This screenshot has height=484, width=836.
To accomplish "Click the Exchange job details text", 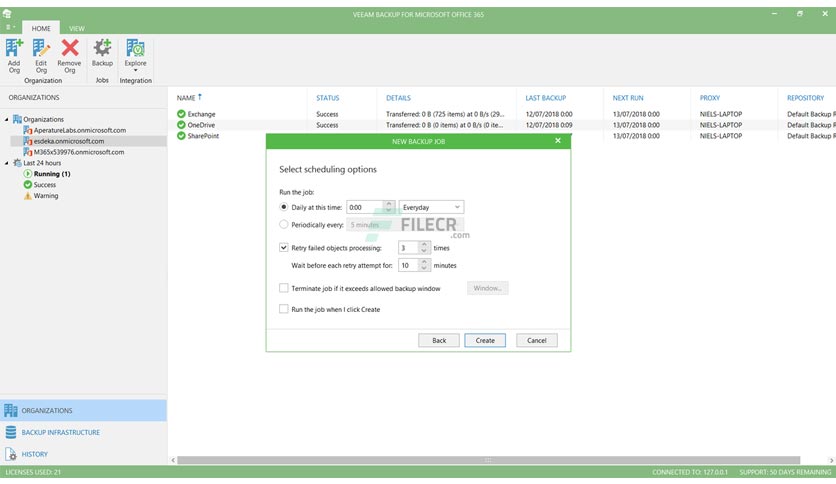I will point(445,114).
